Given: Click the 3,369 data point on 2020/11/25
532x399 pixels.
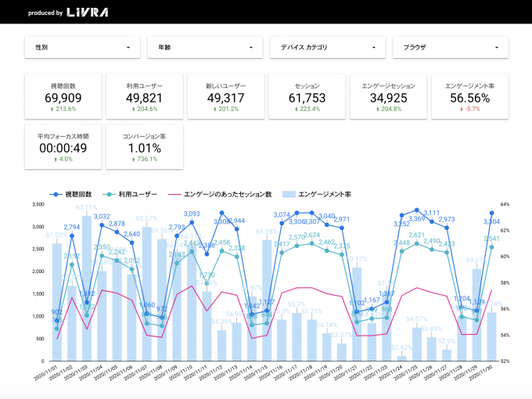Looking at the screenshot, I should 417,210.
